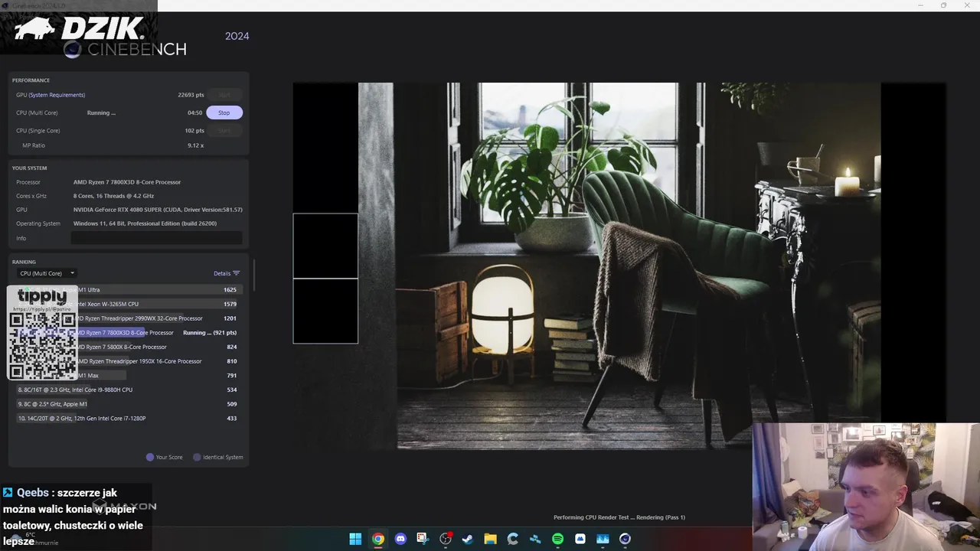Select Intel Xeon W-3265M CPU ranking row
This screenshot has width=980, height=551.
click(x=129, y=304)
